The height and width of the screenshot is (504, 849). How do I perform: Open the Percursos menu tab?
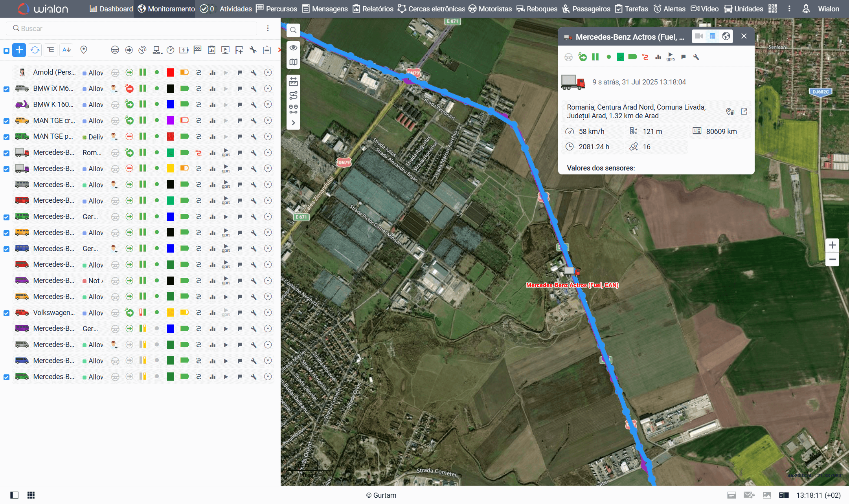[x=276, y=9]
